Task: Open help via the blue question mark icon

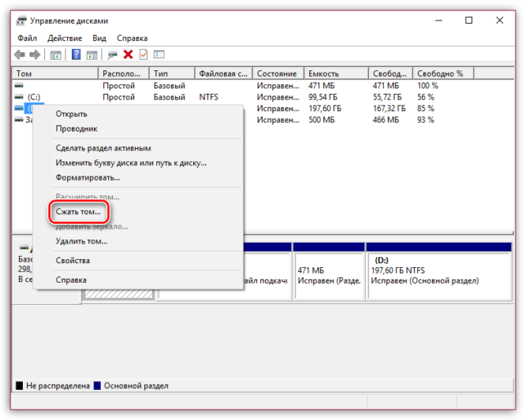Action: click(x=76, y=54)
